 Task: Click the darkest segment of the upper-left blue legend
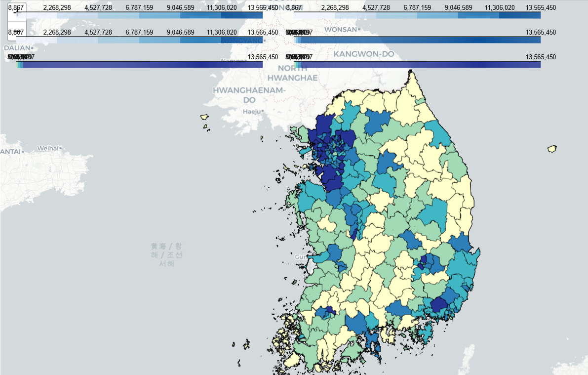point(242,15)
